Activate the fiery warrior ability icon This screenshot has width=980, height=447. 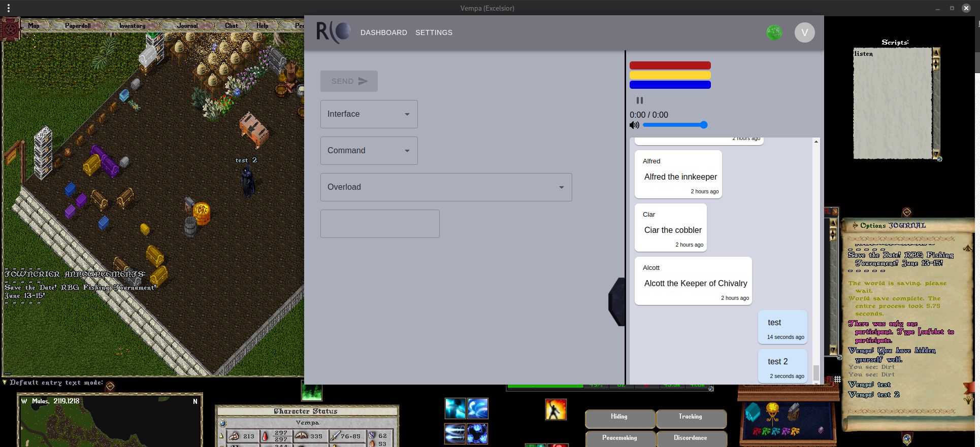[556, 409]
